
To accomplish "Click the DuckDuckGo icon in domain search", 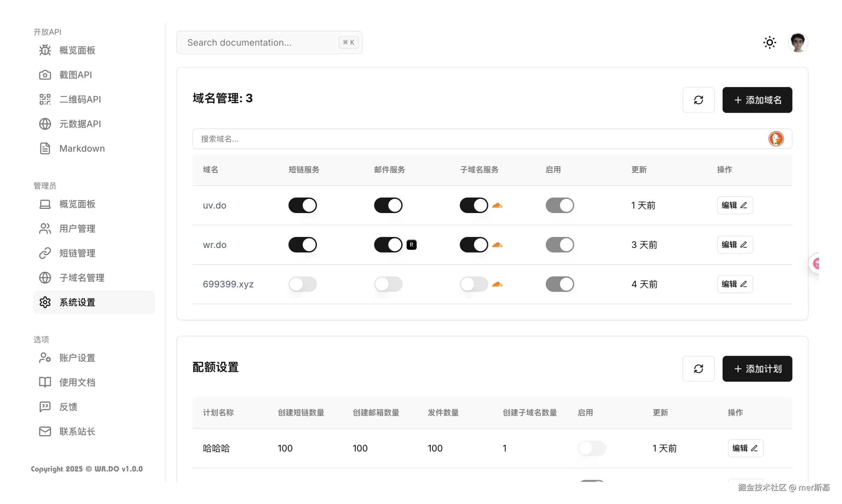I will 776,139.
